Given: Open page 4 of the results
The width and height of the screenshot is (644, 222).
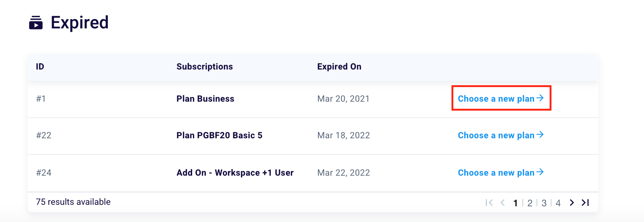Looking at the screenshot, I should coord(558,203).
